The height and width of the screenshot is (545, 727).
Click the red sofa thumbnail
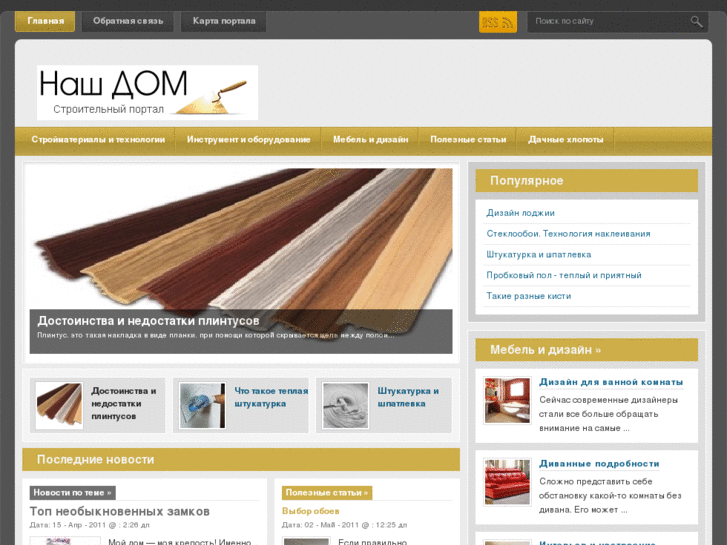507,482
